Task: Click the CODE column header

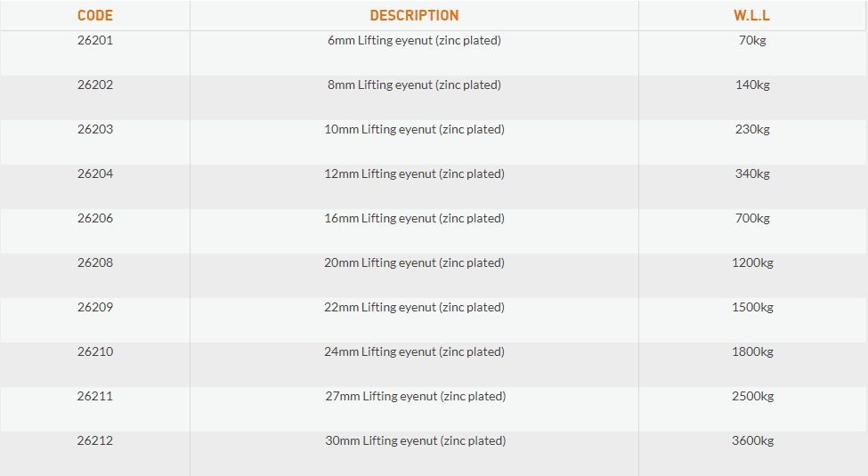Action: [95, 15]
